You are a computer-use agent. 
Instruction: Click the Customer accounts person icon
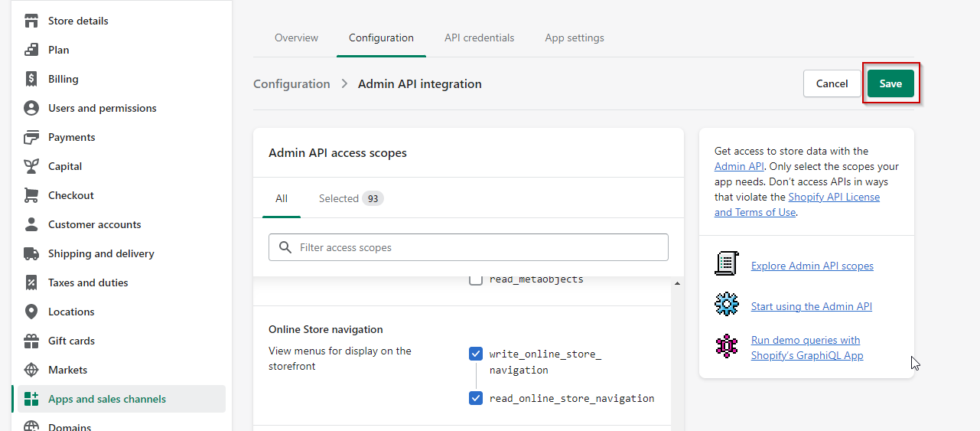[x=31, y=224]
